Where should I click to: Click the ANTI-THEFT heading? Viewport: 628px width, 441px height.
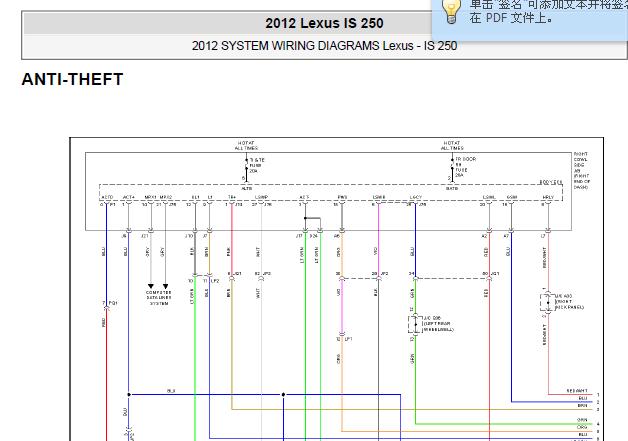click(72, 79)
